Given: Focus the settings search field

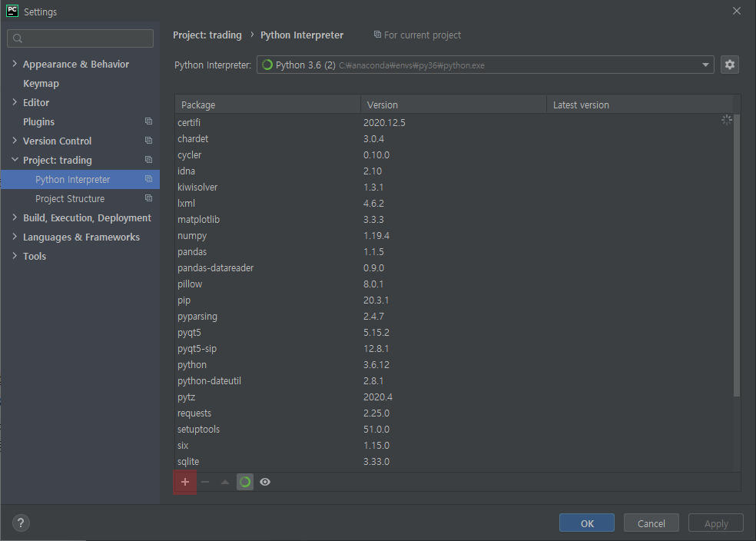Looking at the screenshot, I should coord(80,38).
